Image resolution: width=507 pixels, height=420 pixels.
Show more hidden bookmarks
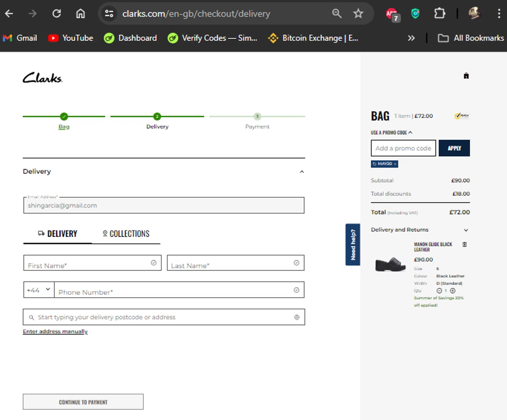(411, 38)
